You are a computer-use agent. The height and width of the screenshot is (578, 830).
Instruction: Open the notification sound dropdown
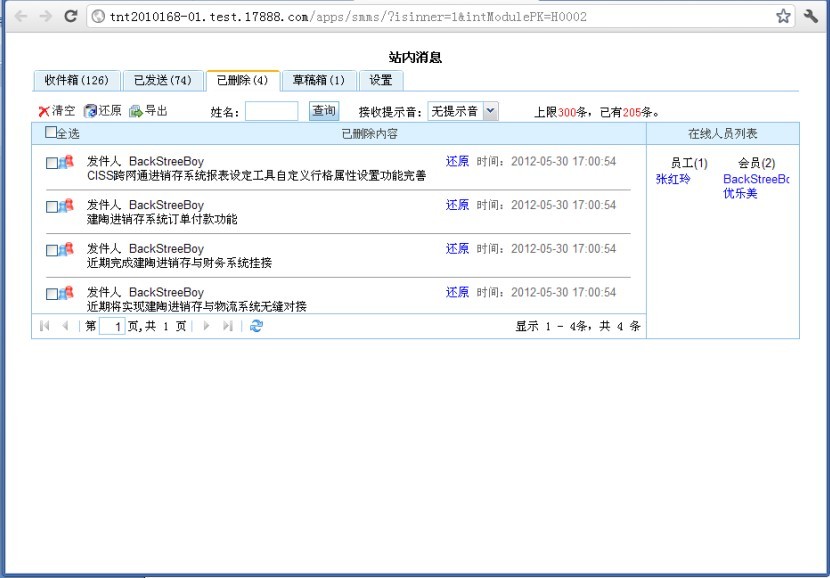pos(489,112)
